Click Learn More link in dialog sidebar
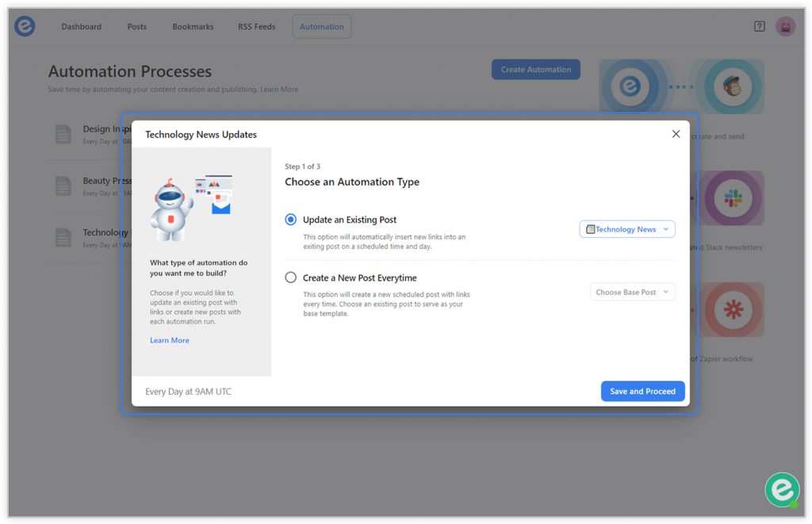Viewport: 812px width, 524px height. click(170, 340)
